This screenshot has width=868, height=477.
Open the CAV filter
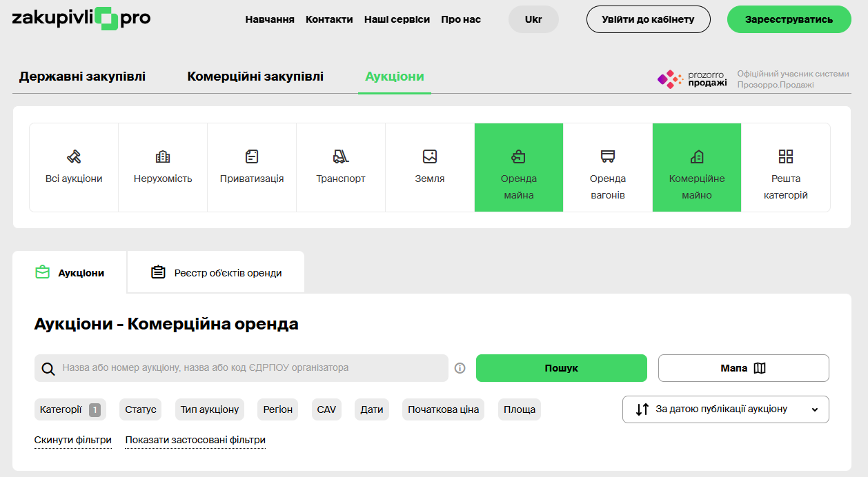(326, 409)
